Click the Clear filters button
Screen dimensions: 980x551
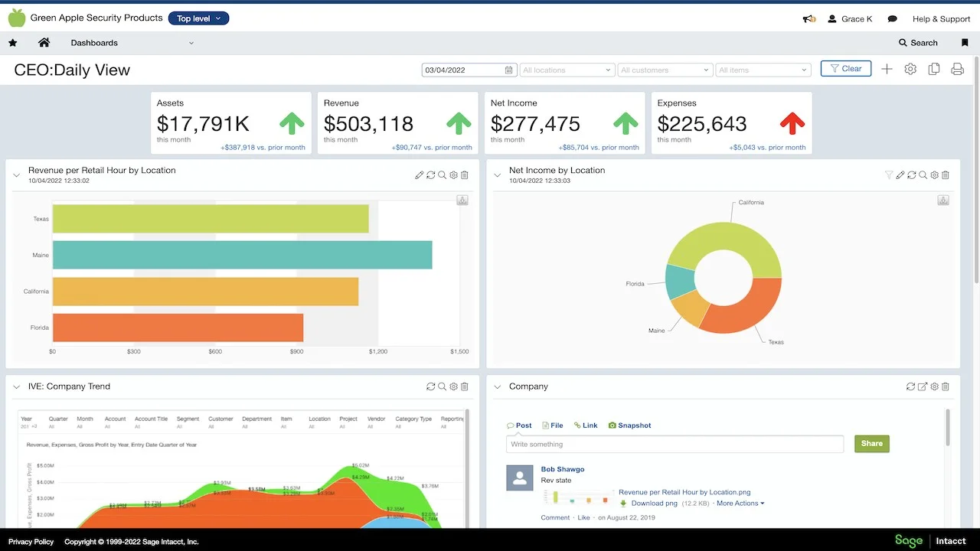pyautogui.click(x=845, y=68)
